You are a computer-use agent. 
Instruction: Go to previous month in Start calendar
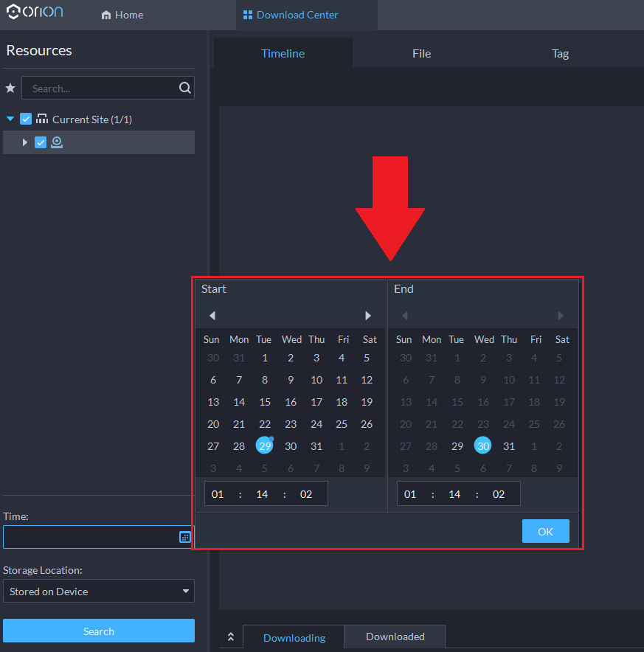212,316
